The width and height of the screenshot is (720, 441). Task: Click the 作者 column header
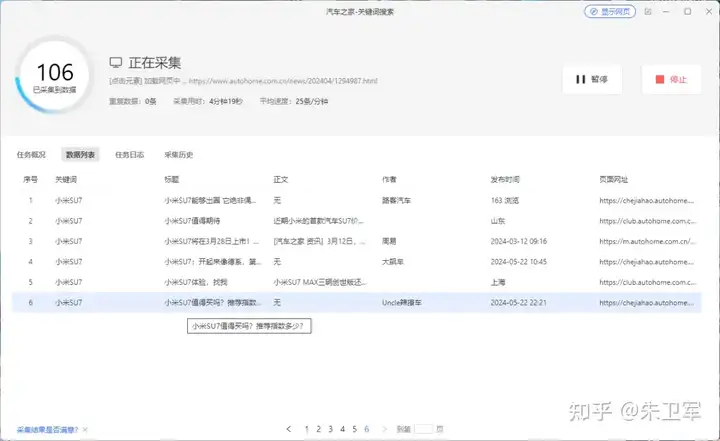click(x=389, y=180)
